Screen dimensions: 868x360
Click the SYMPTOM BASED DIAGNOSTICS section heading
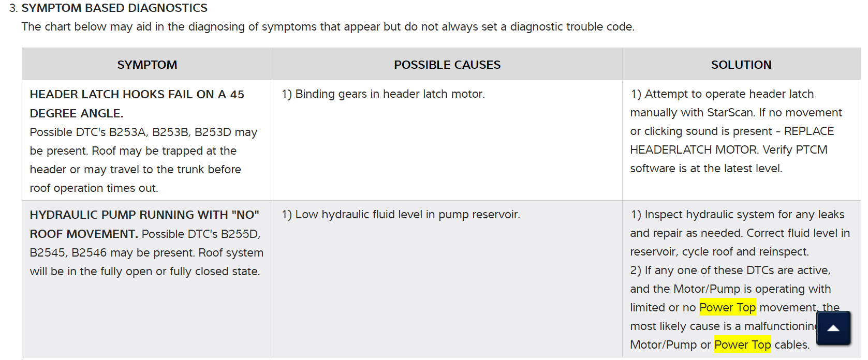(x=114, y=8)
